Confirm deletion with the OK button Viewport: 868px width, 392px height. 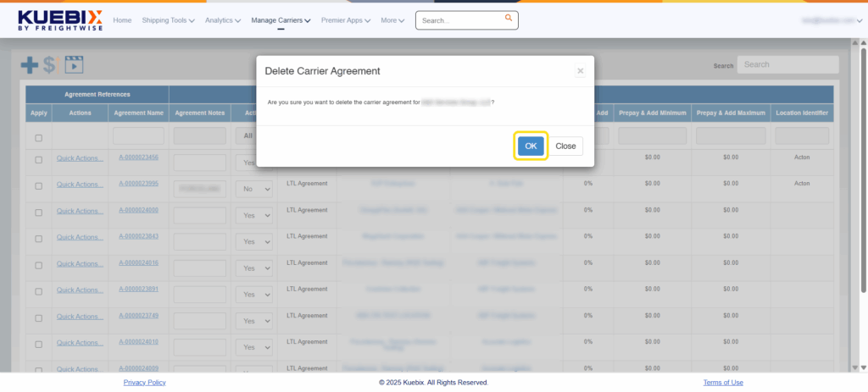[x=531, y=146]
